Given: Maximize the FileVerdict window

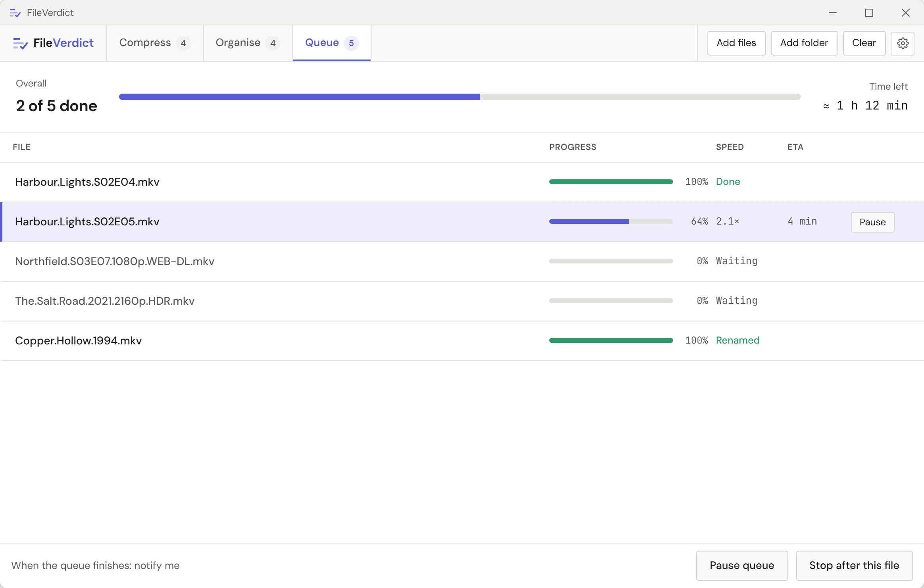Looking at the screenshot, I should pyautogui.click(x=869, y=13).
